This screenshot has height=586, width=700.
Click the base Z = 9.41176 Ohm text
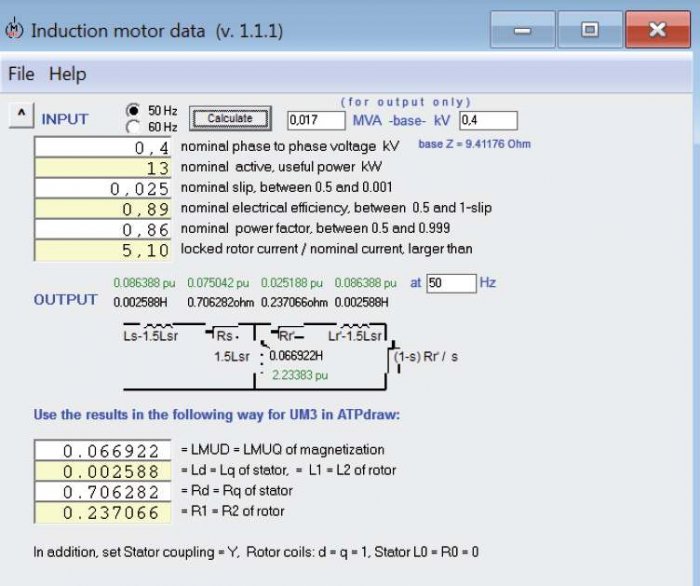click(x=475, y=144)
